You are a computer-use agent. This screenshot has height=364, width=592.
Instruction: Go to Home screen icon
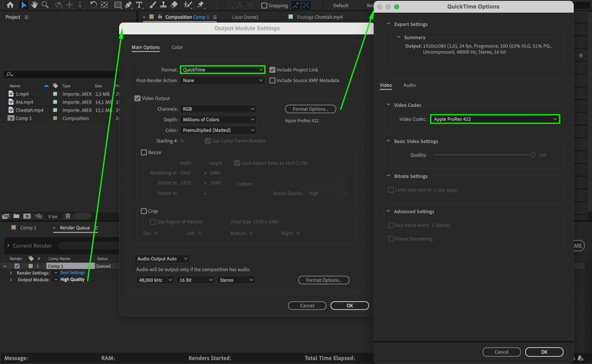click(10, 5)
